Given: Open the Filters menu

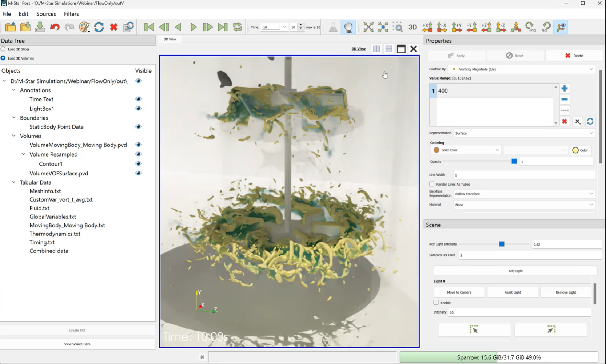Looking at the screenshot, I should click(x=71, y=14).
